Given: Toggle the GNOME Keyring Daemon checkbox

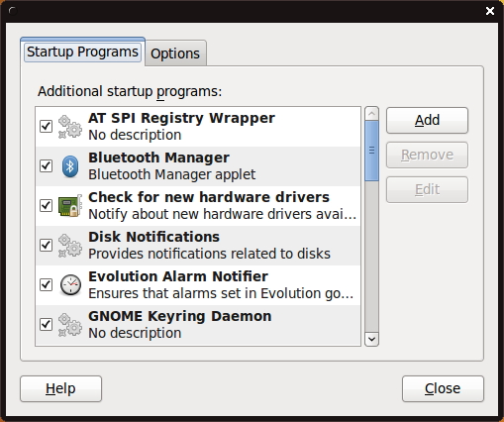Looking at the screenshot, I should point(46,324).
